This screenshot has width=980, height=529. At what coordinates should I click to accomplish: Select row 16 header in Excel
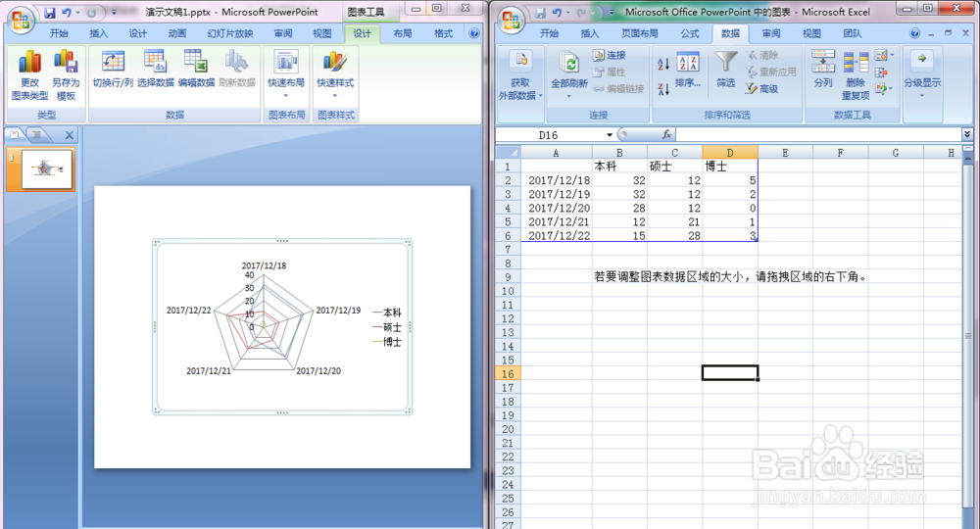(508, 373)
